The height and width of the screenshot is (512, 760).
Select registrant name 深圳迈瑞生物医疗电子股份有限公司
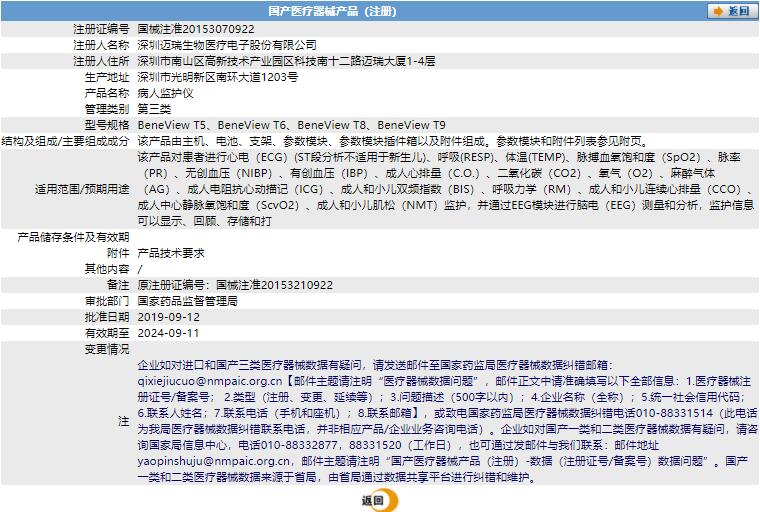pos(227,45)
